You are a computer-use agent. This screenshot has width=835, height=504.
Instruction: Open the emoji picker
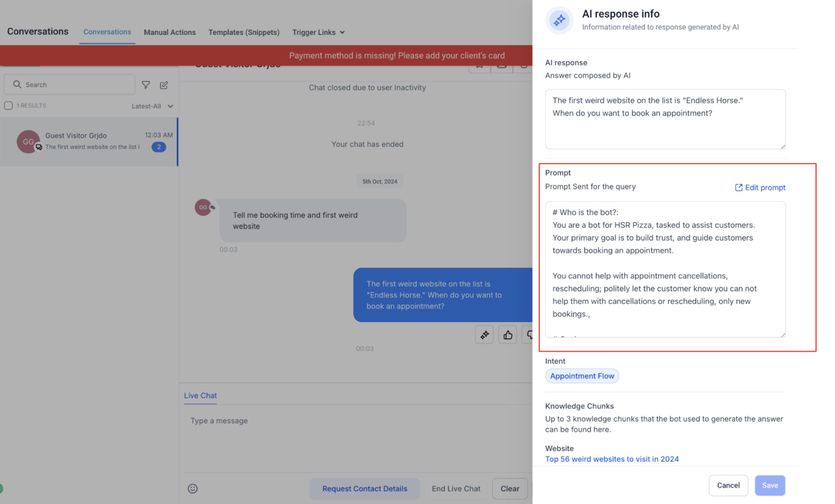coord(193,488)
